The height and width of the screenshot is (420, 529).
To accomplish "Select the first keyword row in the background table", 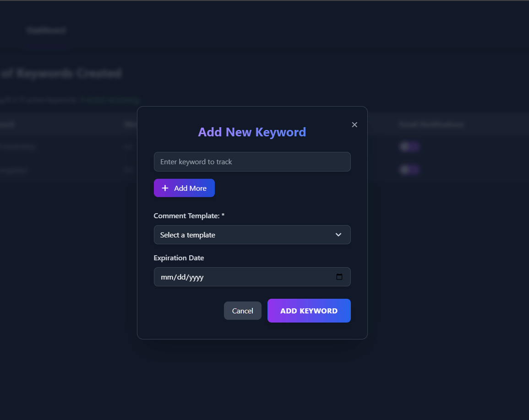I will click(18, 147).
